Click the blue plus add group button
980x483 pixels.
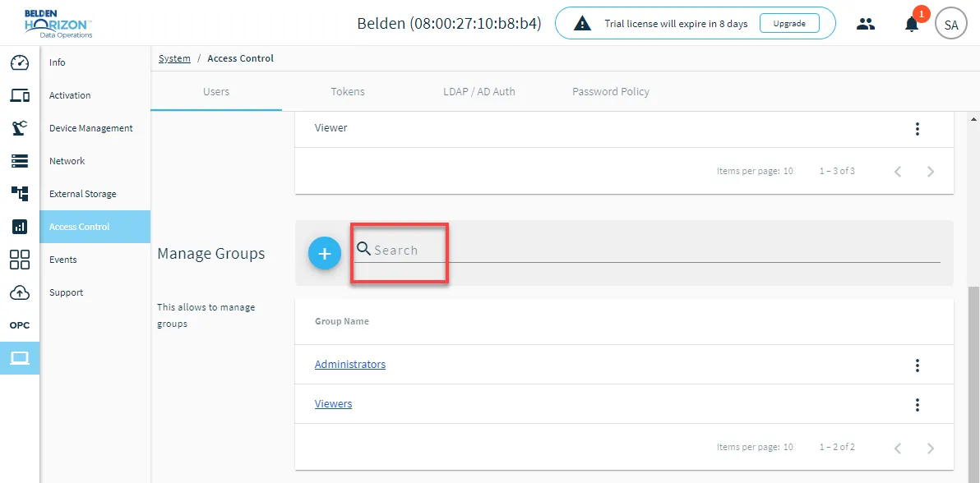tap(325, 253)
